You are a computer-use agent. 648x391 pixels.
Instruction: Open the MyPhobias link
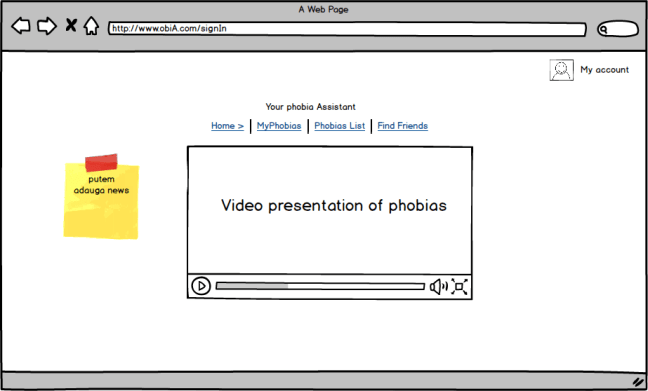tap(279, 126)
